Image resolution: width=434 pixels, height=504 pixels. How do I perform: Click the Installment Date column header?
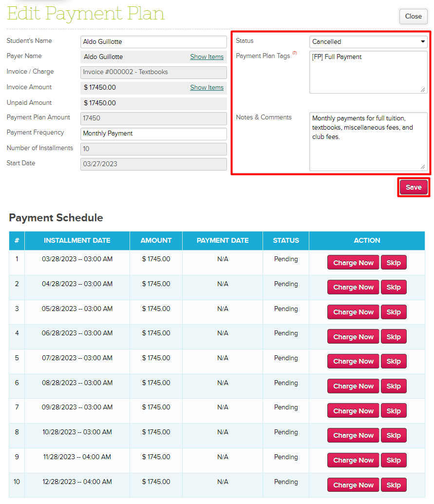click(x=77, y=241)
